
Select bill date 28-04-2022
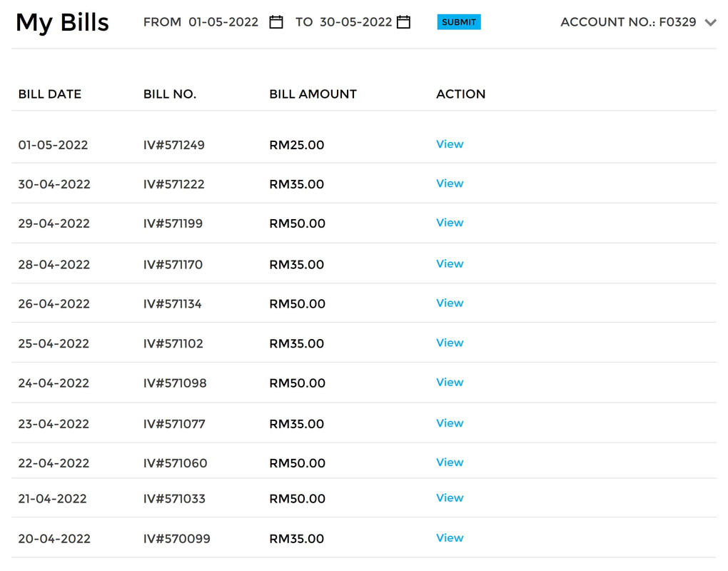point(54,265)
